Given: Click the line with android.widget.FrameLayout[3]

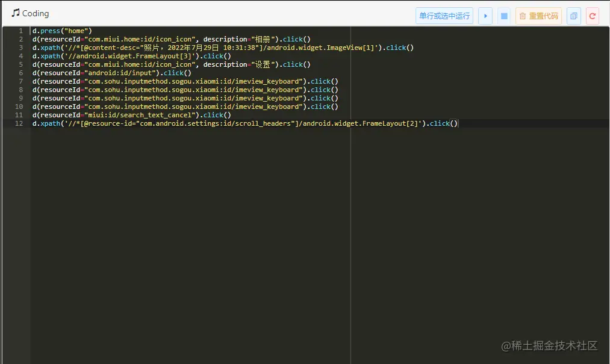Looking at the screenshot, I should click(x=131, y=56).
